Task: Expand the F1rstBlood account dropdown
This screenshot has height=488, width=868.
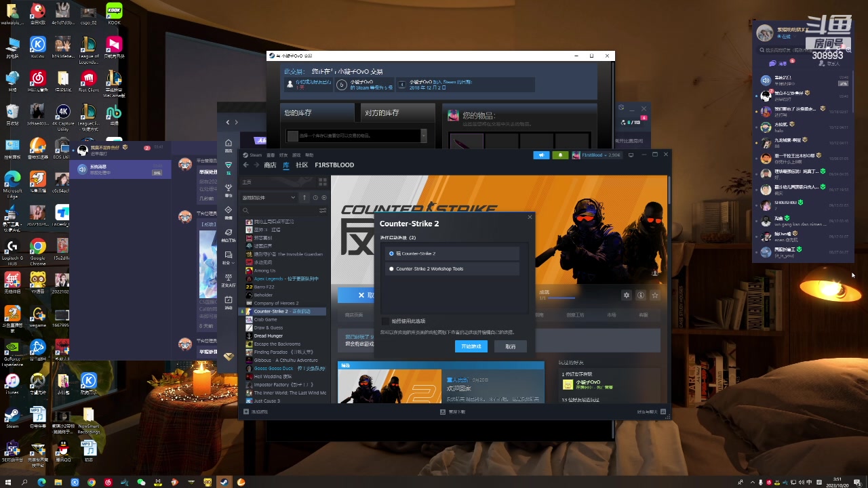Action: coord(597,155)
